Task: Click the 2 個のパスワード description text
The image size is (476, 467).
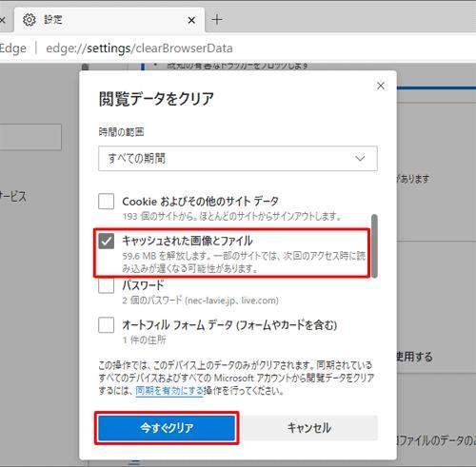Action: [201, 300]
